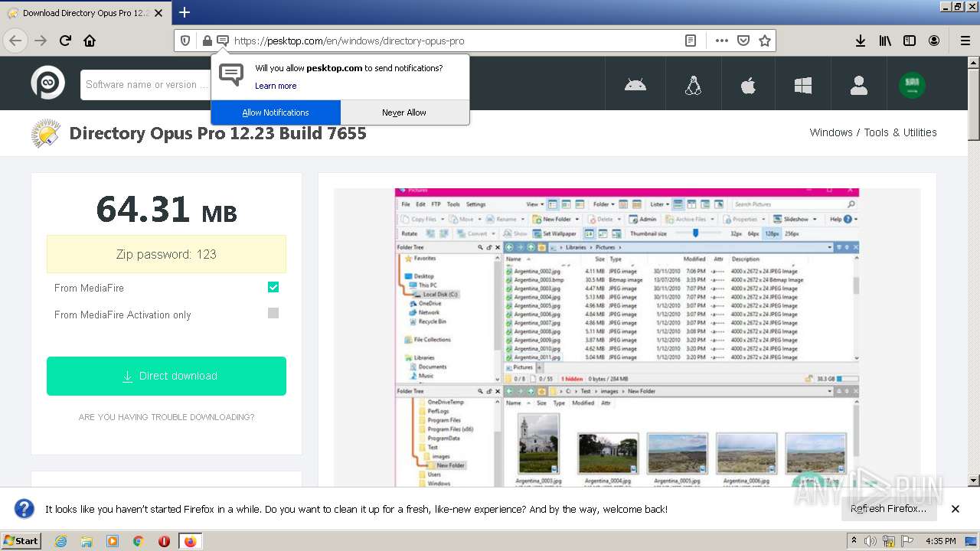This screenshot has width=980, height=551.
Task: Open the Firefox downloads arrow icon
Action: coord(861,41)
